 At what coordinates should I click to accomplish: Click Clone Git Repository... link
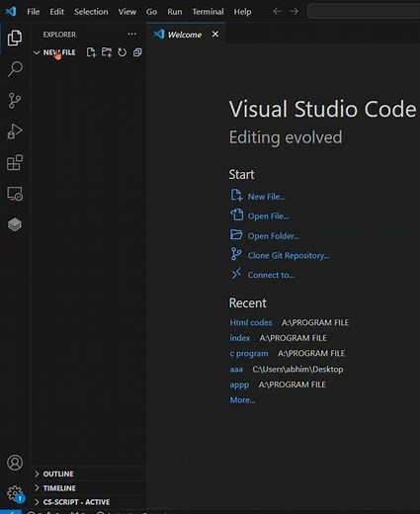pos(280,255)
